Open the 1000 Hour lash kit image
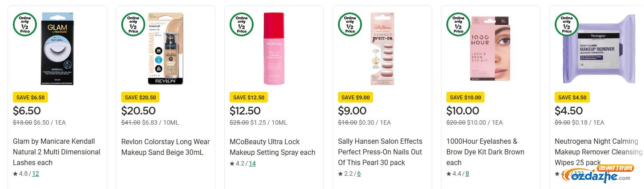This screenshot has height=189, width=644. click(490, 49)
